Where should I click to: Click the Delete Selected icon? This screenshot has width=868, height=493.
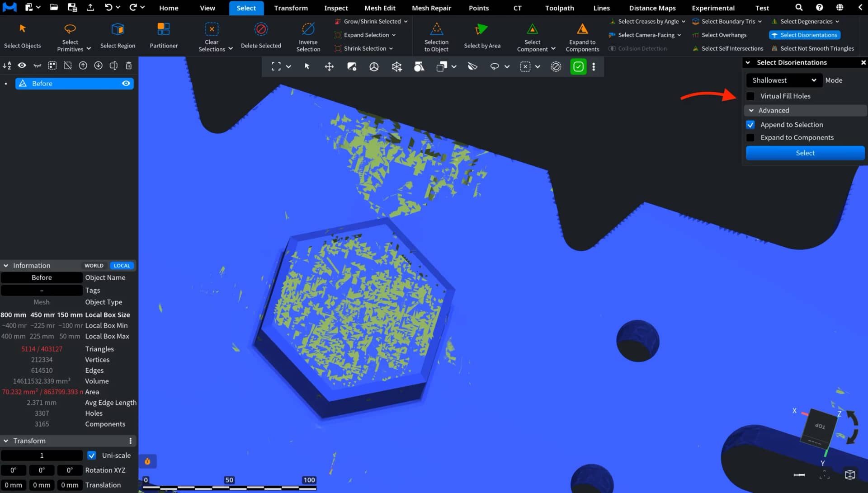point(261,29)
